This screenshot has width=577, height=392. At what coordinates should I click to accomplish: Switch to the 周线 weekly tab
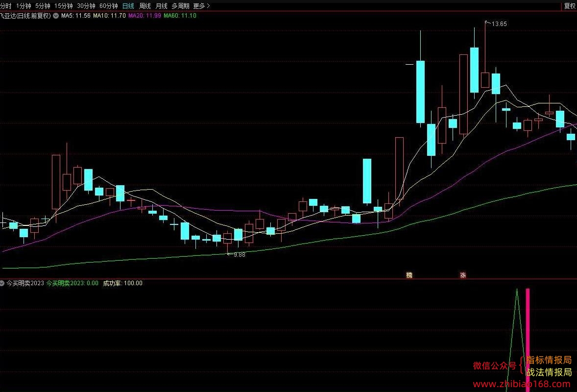point(145,6)
